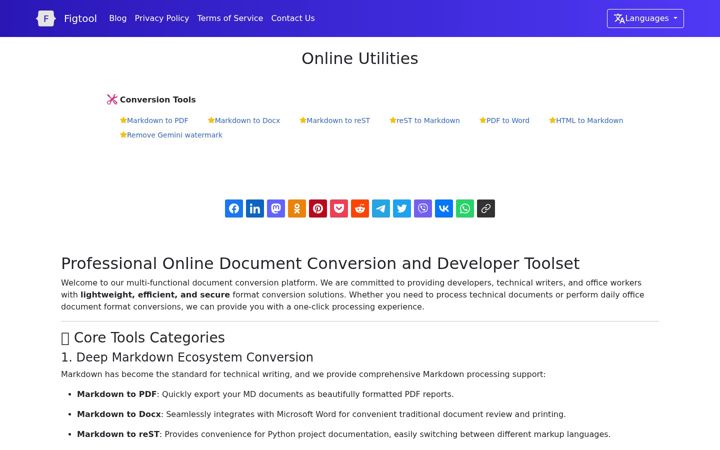Share page on Viber

[423, 208]
